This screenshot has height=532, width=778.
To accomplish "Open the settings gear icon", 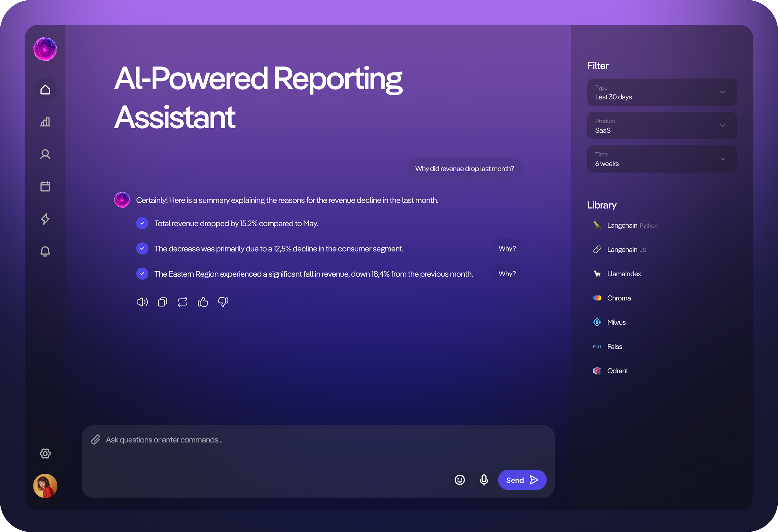I will coord(45,454).
